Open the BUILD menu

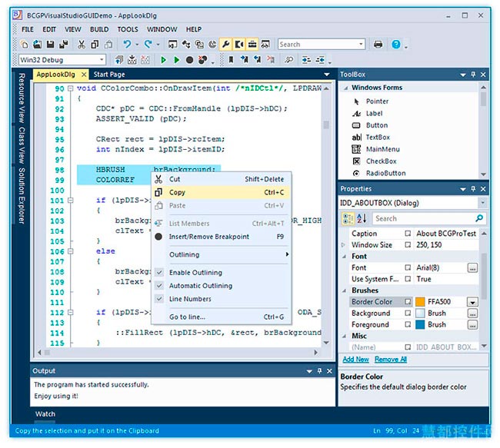pyautogui.click(x=99, y=29)
